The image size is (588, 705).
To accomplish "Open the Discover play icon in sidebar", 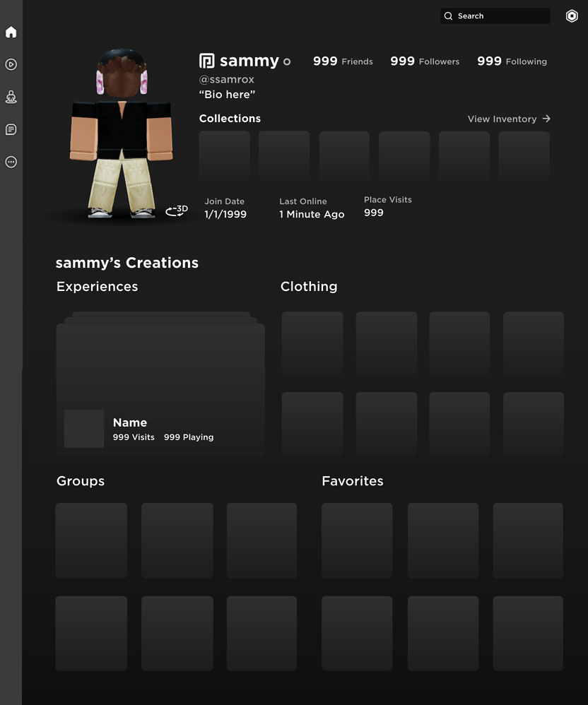I will pos(11,64).
